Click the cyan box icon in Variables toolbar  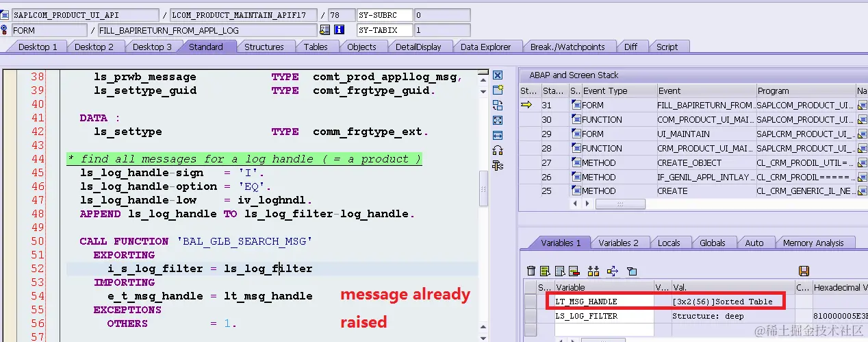tap(632, 271)
